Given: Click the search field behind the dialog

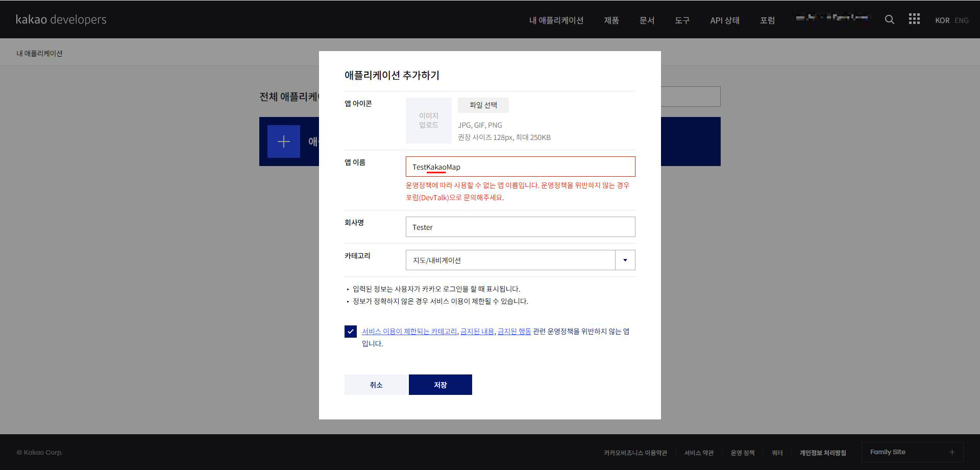Looking at the screenshot, I should point(691,97).
